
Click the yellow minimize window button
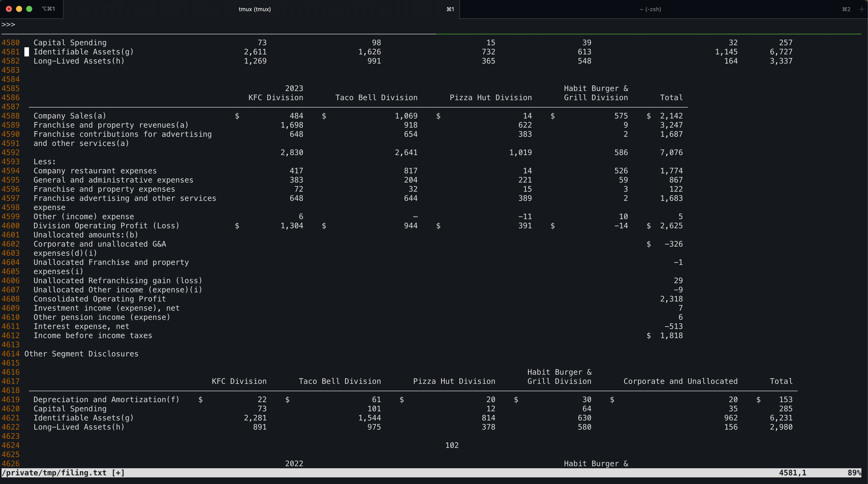tap(19, 9)
